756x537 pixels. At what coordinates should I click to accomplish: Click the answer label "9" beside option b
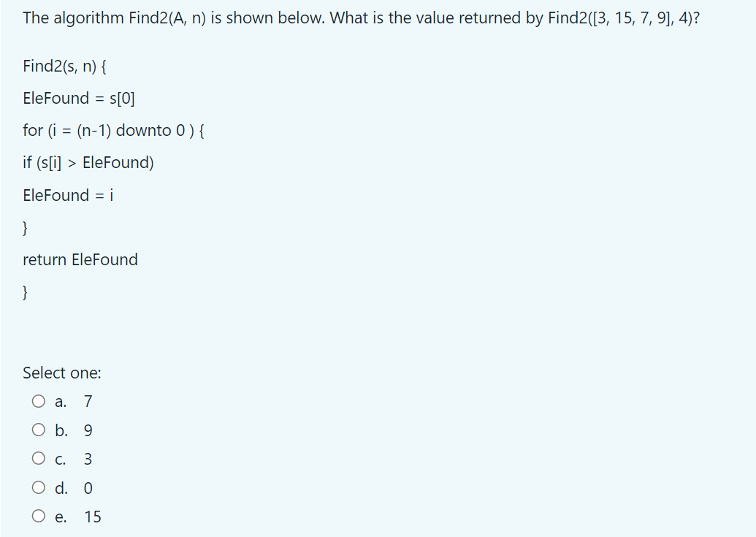click(x=87, y=430)
